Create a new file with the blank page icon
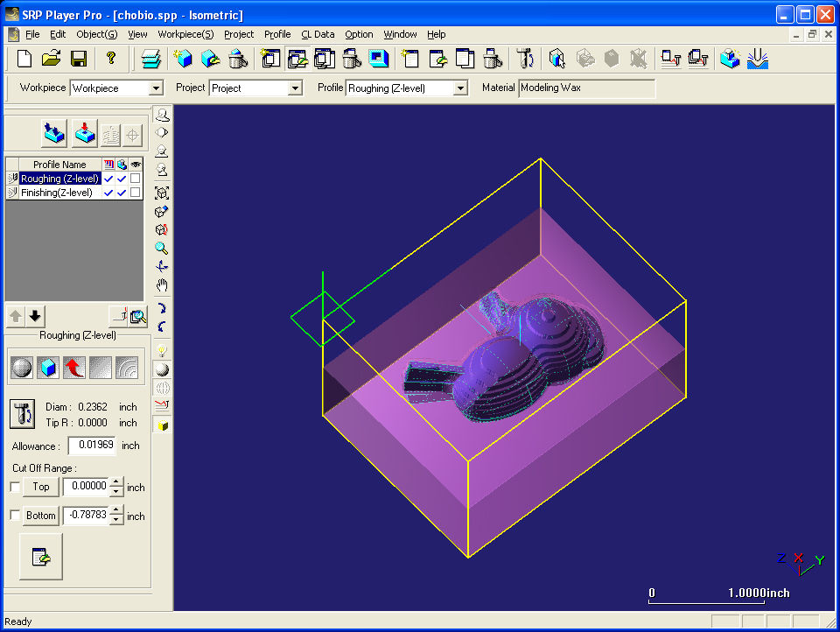The width and height of the screenshot is (840, 632). click(24, 59)
